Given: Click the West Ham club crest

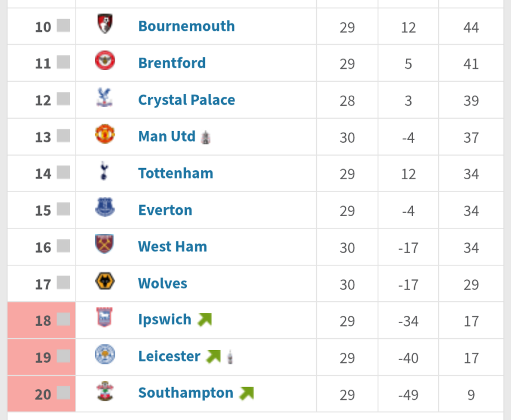Looking at the screenshot, I should point(105,244).
